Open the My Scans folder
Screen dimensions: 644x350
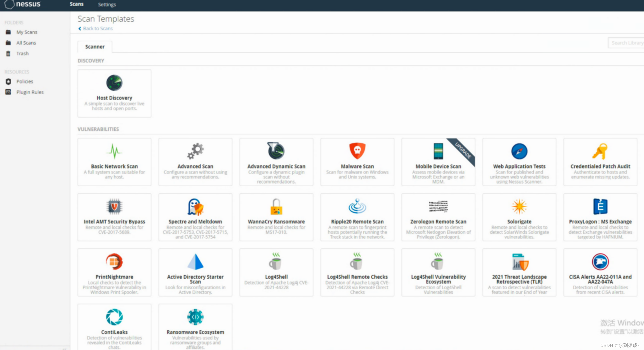click(x=27, y=32)
